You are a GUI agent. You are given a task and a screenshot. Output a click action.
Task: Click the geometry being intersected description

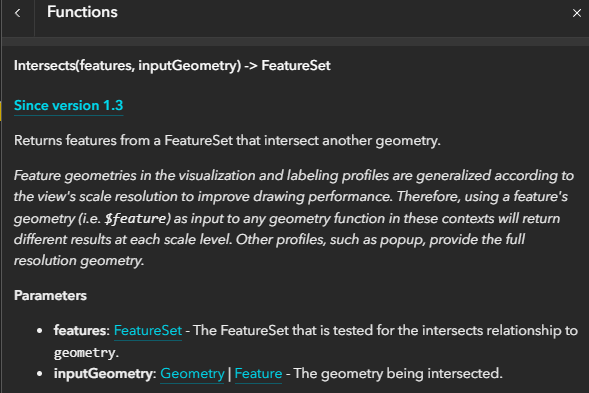pyautogui.click(x=398, y=374)
